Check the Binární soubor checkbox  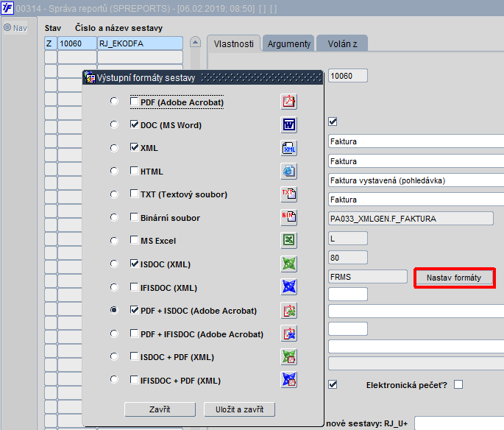click(134, 217)
